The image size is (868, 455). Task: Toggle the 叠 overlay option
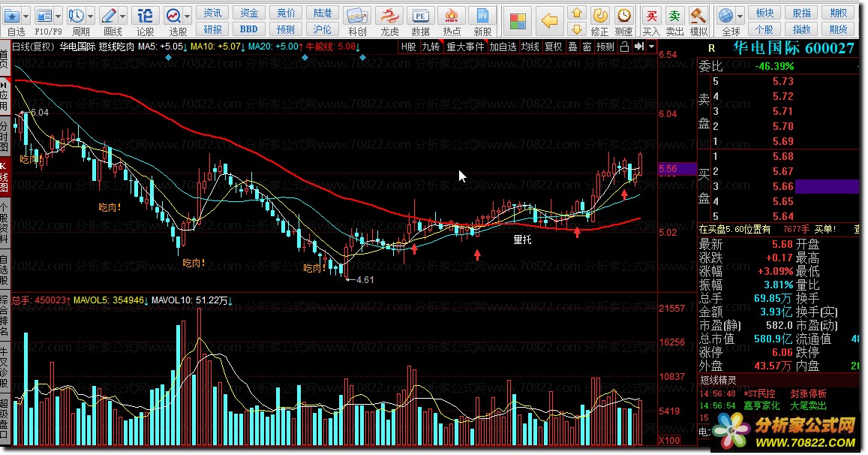(572, 47)
